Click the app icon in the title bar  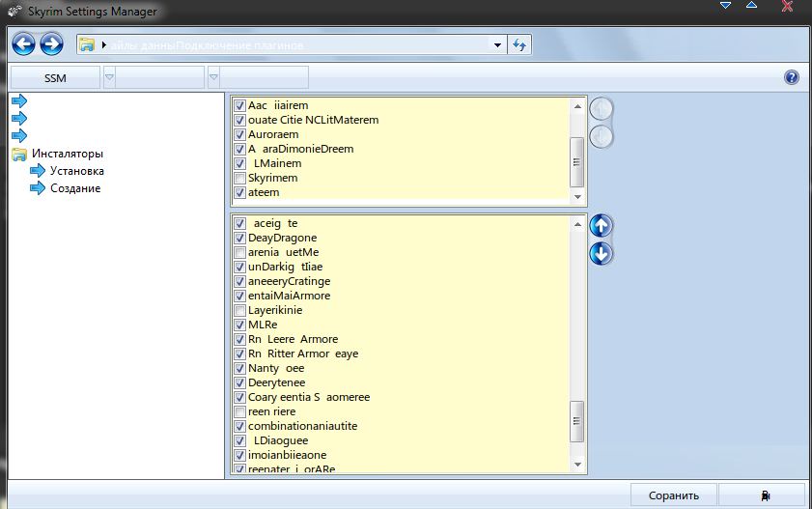pyautogui.click(x=14, y=11)
